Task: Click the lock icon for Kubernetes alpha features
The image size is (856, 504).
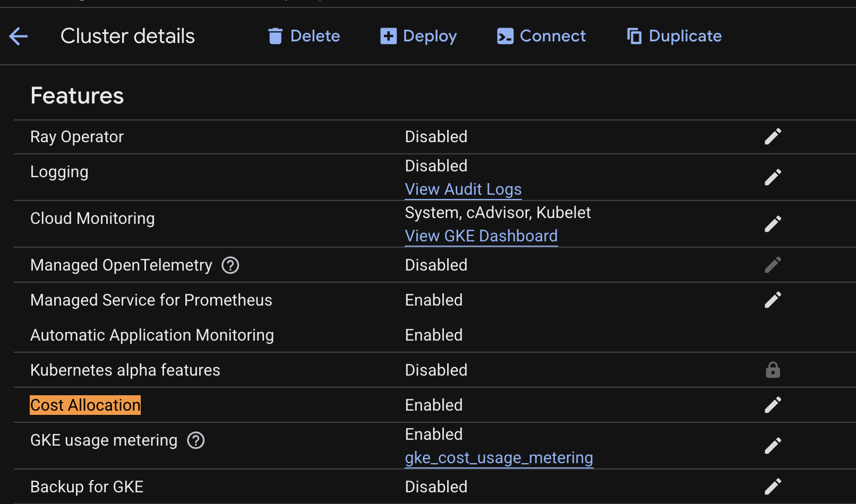Action: pyautogui.click(x=773, y=370)
